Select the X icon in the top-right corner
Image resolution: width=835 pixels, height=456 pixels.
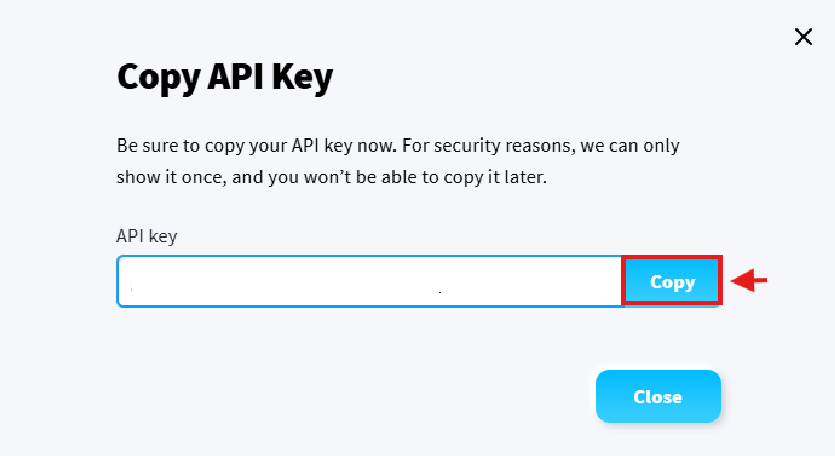tap(802, 37)
